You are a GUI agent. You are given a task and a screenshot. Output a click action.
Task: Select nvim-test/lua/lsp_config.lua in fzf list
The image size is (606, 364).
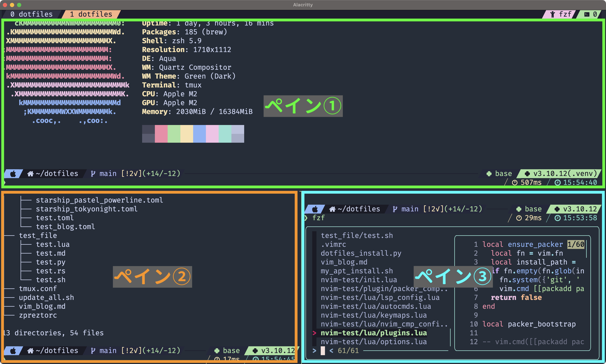pyautogui.click(x=380, y=298)
